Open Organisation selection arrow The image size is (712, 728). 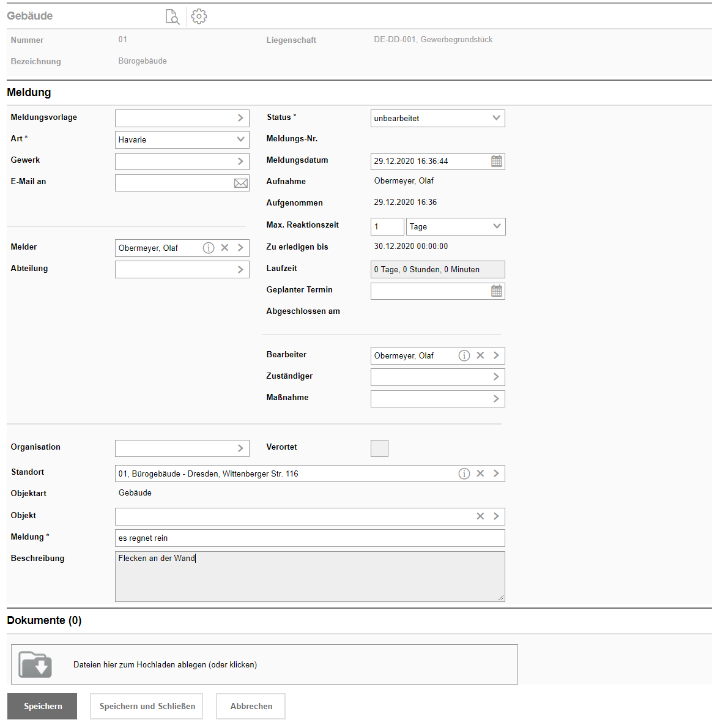pos(240,448)
